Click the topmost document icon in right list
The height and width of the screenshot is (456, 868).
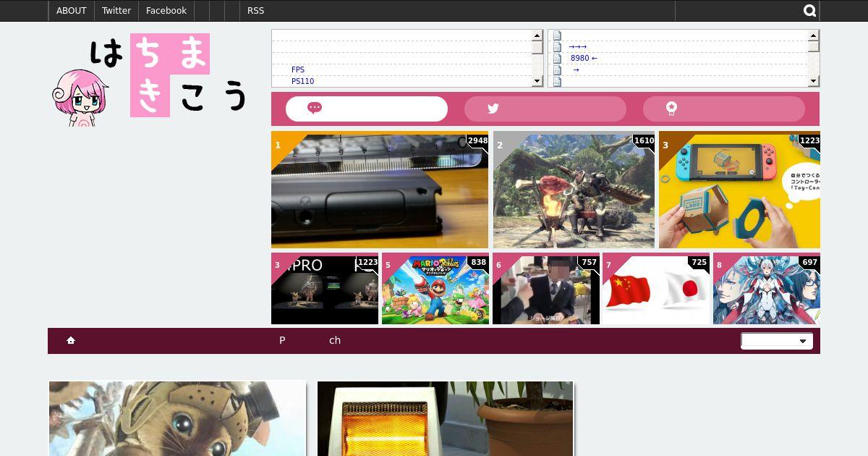coord(557,35)
